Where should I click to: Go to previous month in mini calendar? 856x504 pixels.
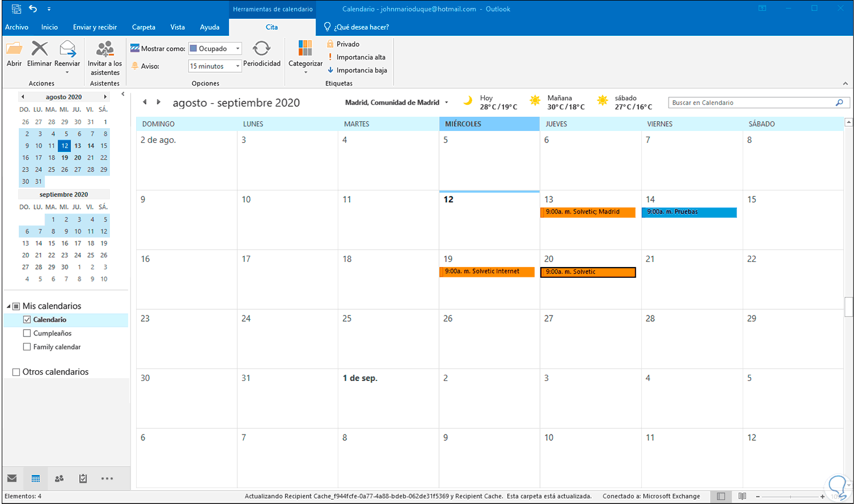coord(23,97)
